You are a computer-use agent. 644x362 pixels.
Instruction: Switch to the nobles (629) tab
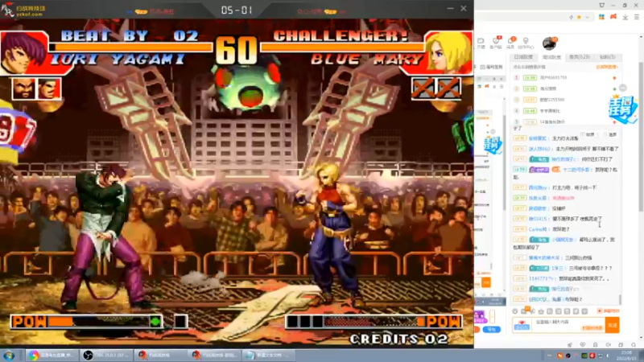coord(580,57)
